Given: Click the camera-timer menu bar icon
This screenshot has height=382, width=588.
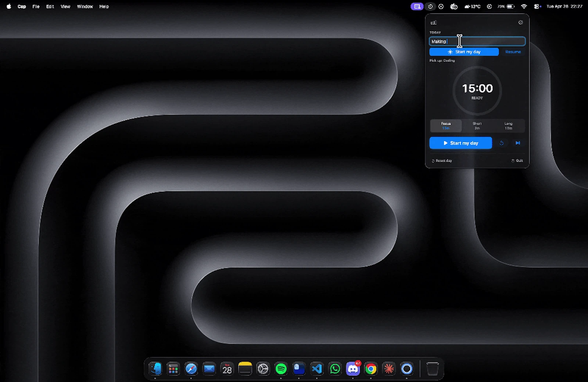Looking at the screenshot, I should tap(454, 6).
